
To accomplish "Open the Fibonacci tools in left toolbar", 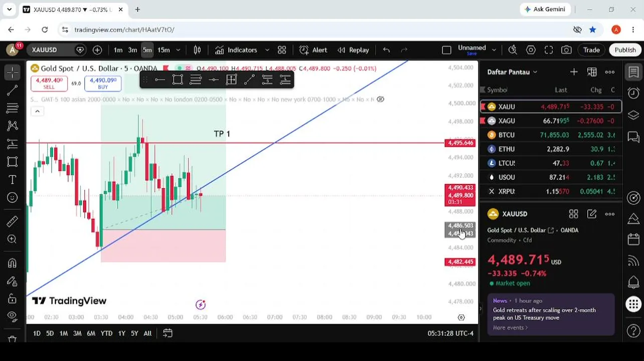I will [13, 108].
